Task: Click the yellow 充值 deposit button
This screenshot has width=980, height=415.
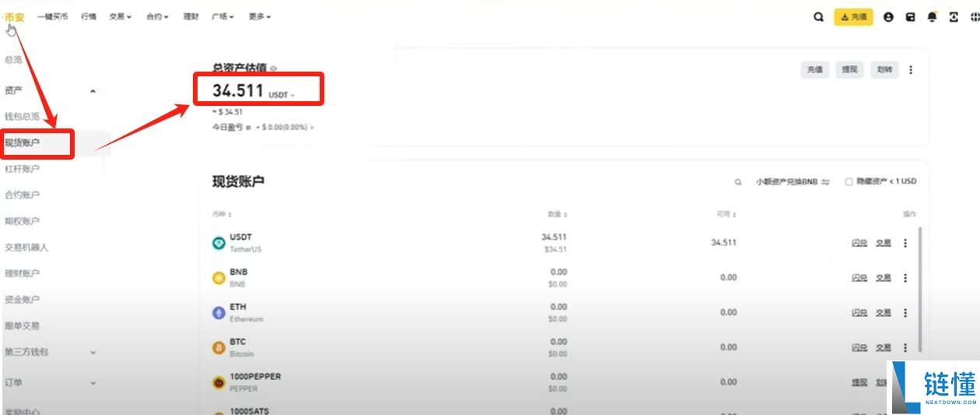Action: [853, 16]
